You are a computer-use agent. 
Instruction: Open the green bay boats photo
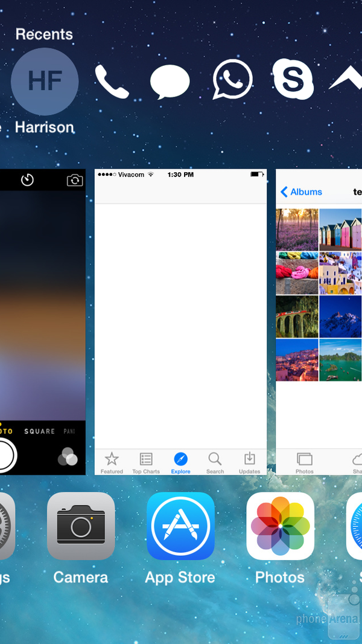click(x=340, y=360)
